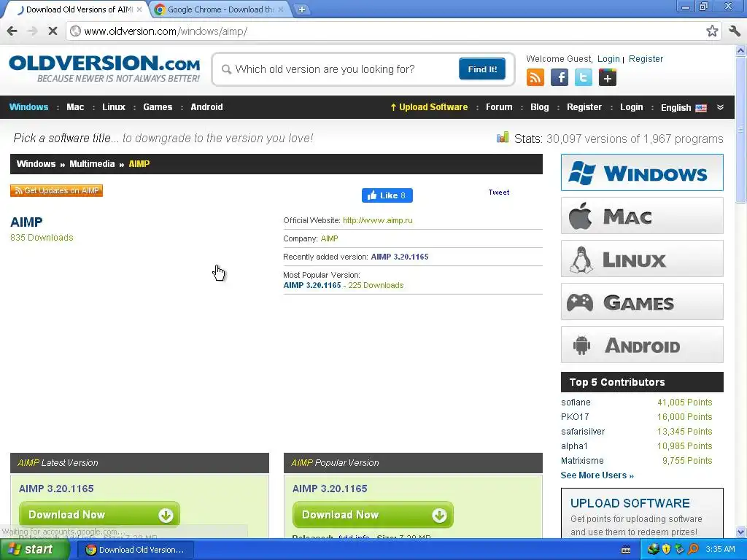Click See More Users link
Screen dimensions: 747x560
click(597, 475)
